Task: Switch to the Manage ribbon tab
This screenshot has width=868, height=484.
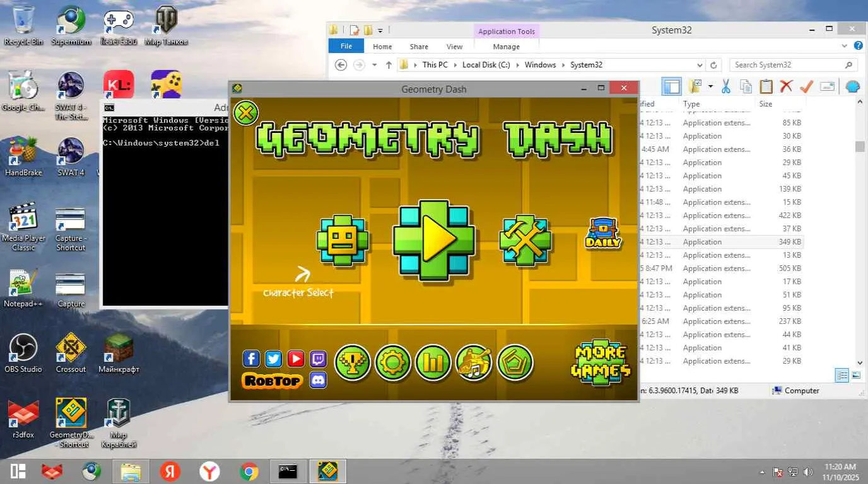Action: tap(506, 47)
